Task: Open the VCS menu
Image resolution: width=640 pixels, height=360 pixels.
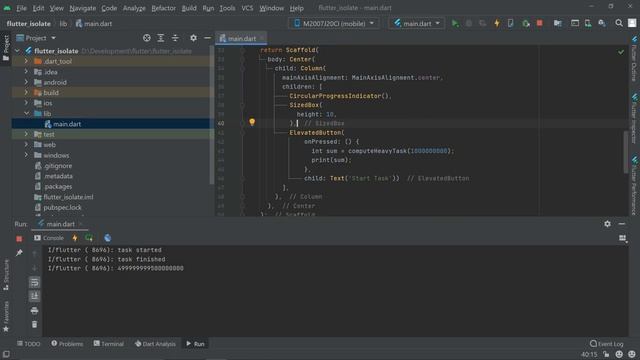Action: (x=247, y=8)
